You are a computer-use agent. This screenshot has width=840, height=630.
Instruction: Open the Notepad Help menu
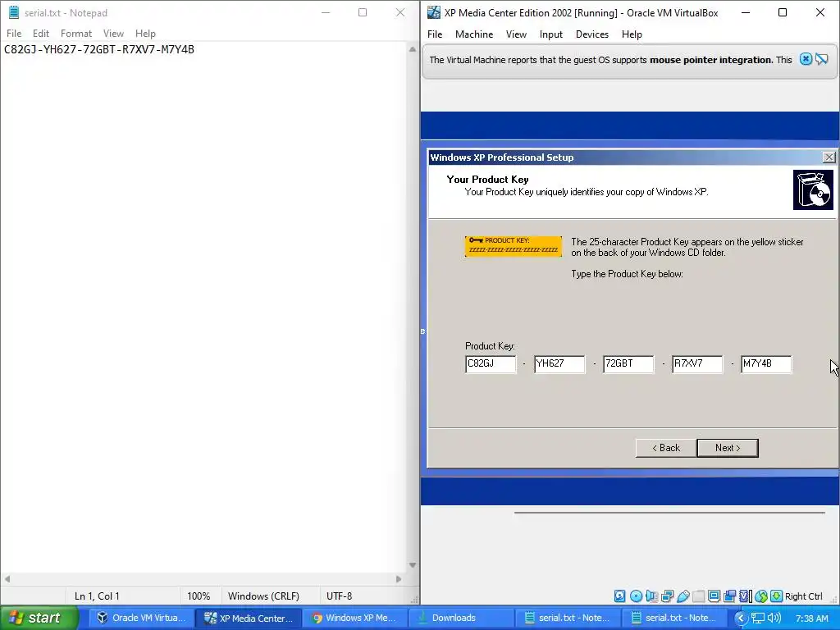click(x=145, y=33)
